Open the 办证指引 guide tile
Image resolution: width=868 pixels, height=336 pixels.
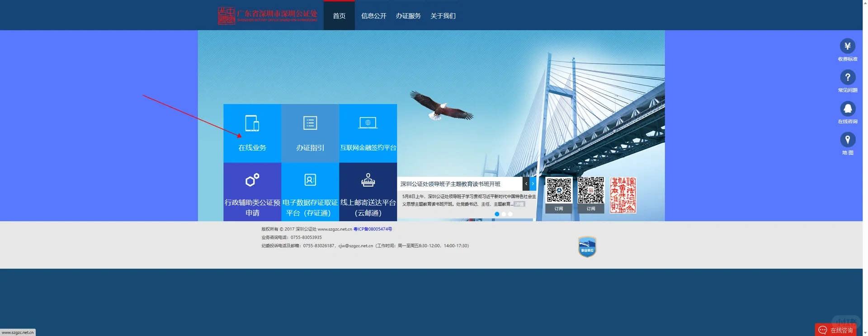tap(310, 133)
